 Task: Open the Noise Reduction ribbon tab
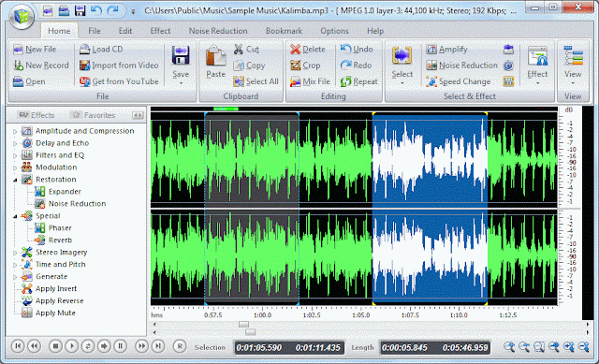[218, 31]
